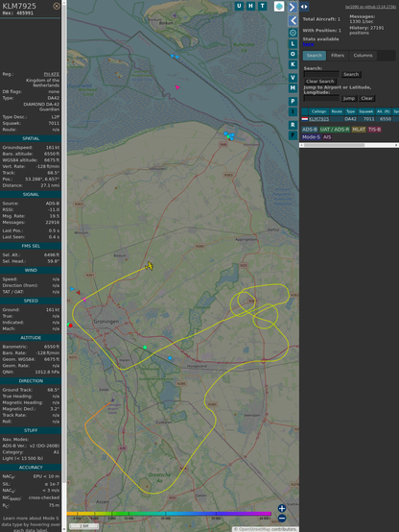Click the left-chevron sidebar button
399x532 pixels.
pyautogui.click(x=293, y=20)
